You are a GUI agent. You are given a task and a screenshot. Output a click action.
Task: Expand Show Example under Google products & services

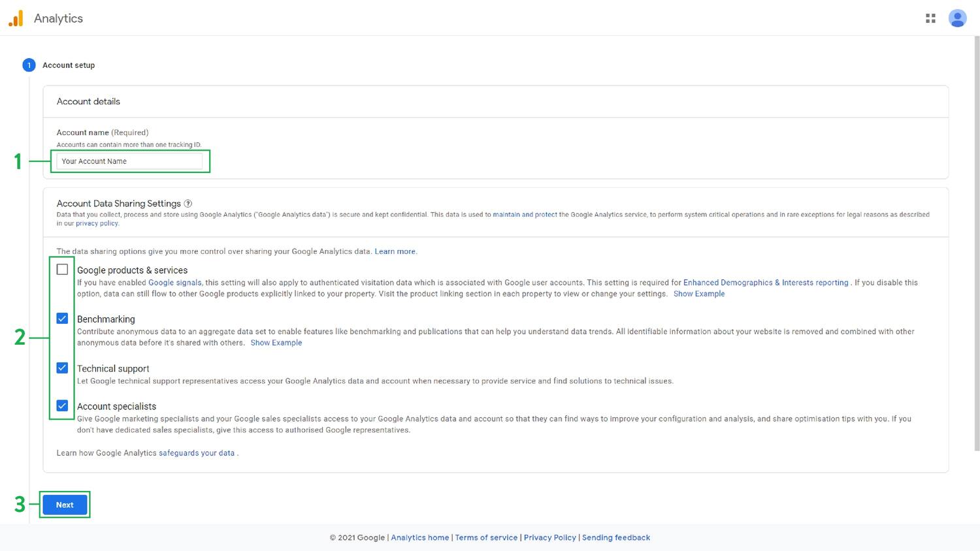click(698, 294)
